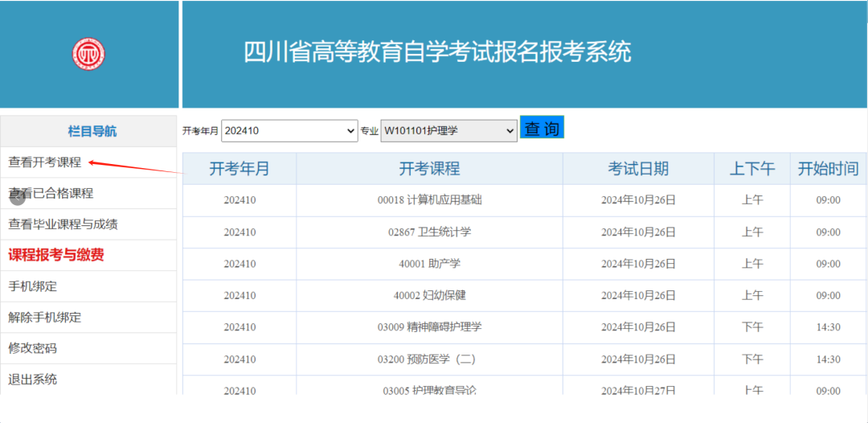The height and width of the screenshot is (423, 868).
Task: Open 查看开考课程 in sidebar
Action: 45,162
